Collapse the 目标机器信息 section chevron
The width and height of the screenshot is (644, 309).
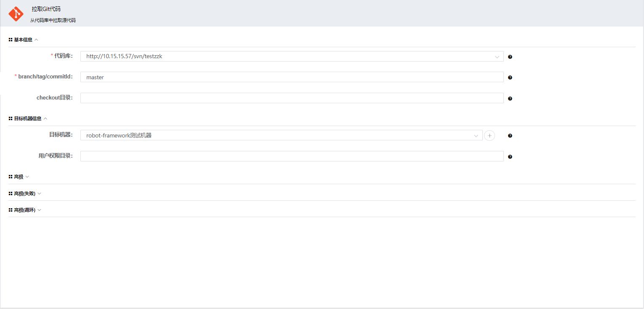pos(45,118)
